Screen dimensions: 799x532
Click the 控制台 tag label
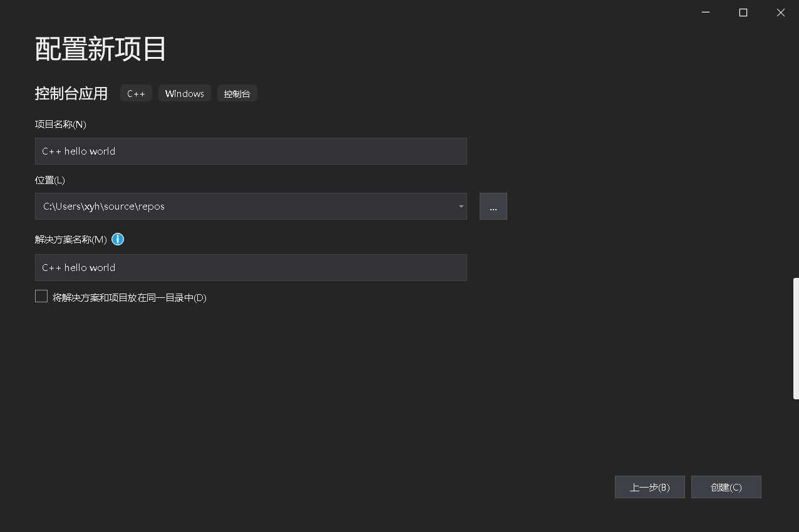(237, 93)
